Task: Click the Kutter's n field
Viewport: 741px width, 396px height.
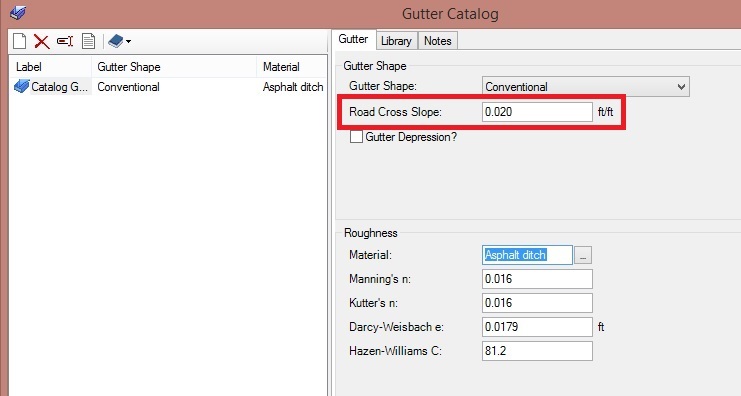Action: (x=537, y=303)
